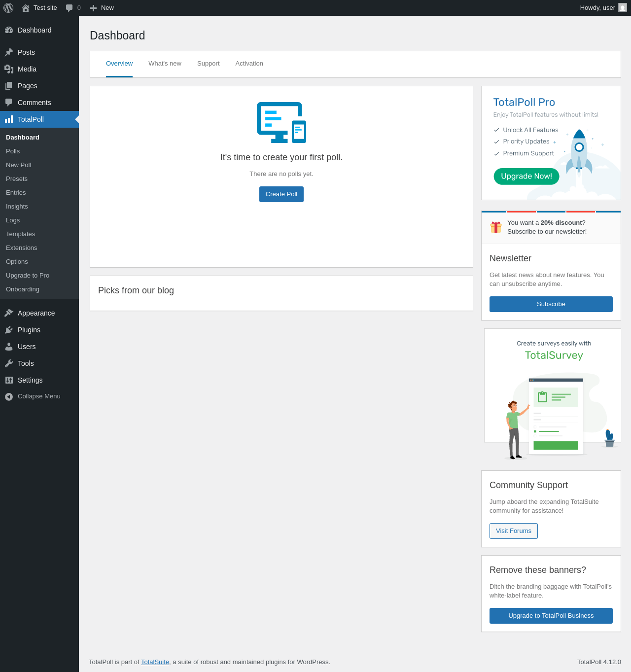Click the gift box discount icon
Viewport: 631px width, 672px height.
(x=496, y=227)
